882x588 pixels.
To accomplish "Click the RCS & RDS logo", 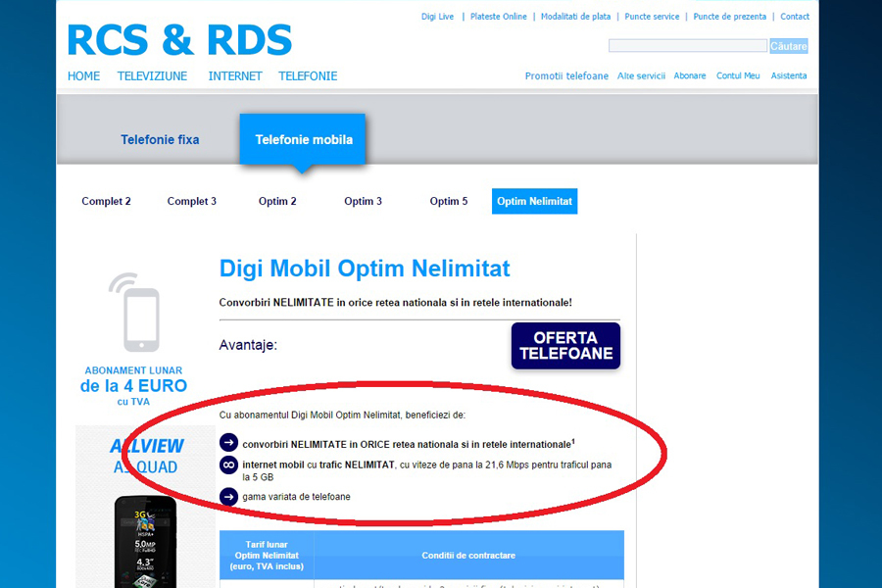I will pyautogui.click(x=179, y=40).
